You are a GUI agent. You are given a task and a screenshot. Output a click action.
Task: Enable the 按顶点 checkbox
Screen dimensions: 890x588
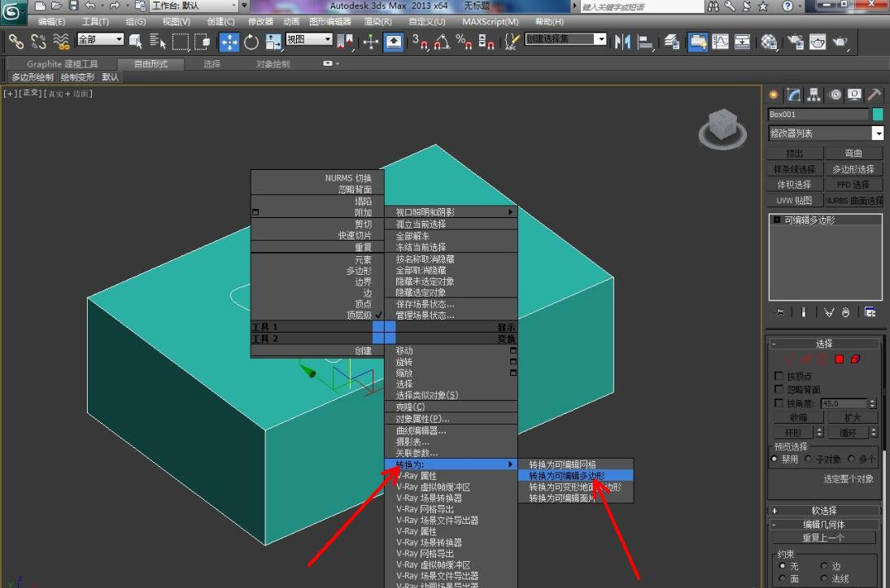pos(779,377)
